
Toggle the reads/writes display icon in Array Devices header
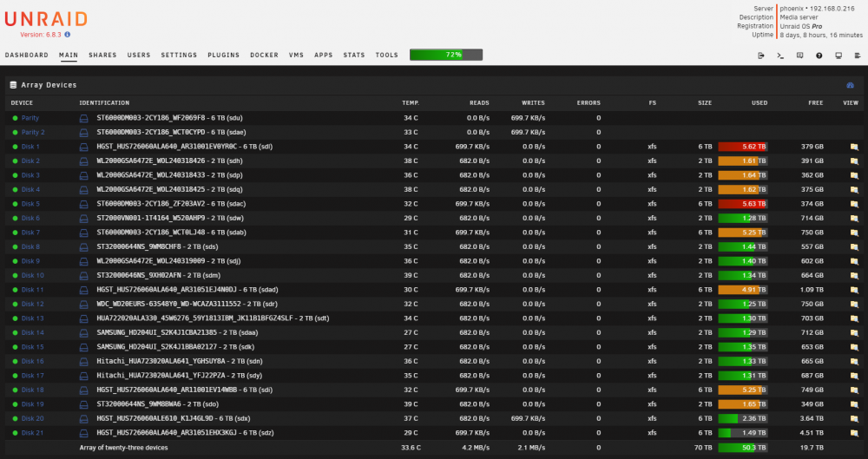(x=851, y=85)
